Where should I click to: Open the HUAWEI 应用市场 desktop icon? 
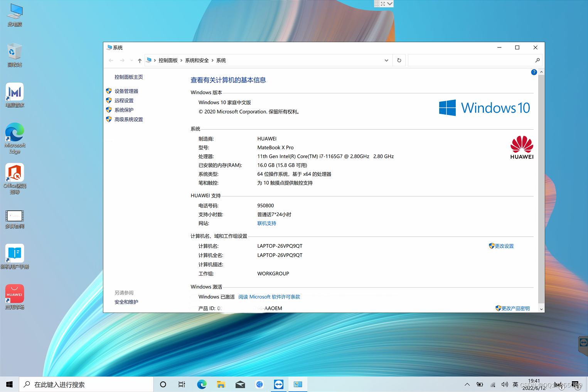click(x=15, y=297)
